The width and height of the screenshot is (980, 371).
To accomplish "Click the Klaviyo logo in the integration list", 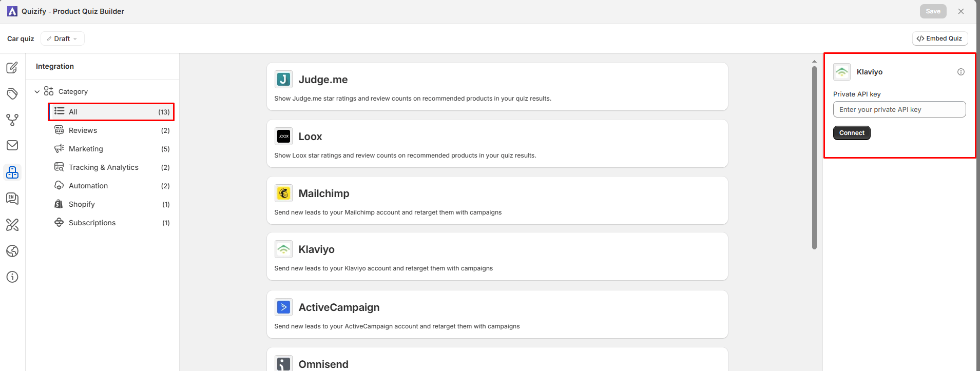I will tap(283, 249).
